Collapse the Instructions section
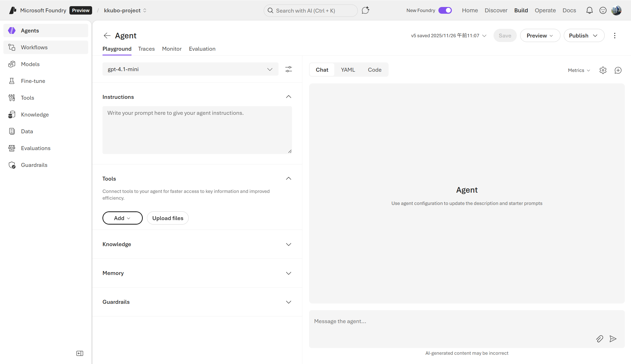This screenshot has width=631, height=364. coord(288,97)
